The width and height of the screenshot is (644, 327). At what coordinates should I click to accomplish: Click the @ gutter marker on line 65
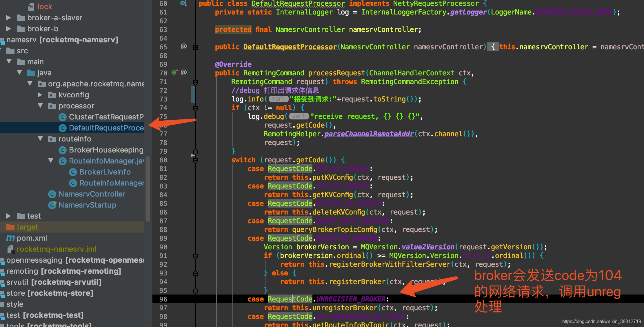(183, 46)
